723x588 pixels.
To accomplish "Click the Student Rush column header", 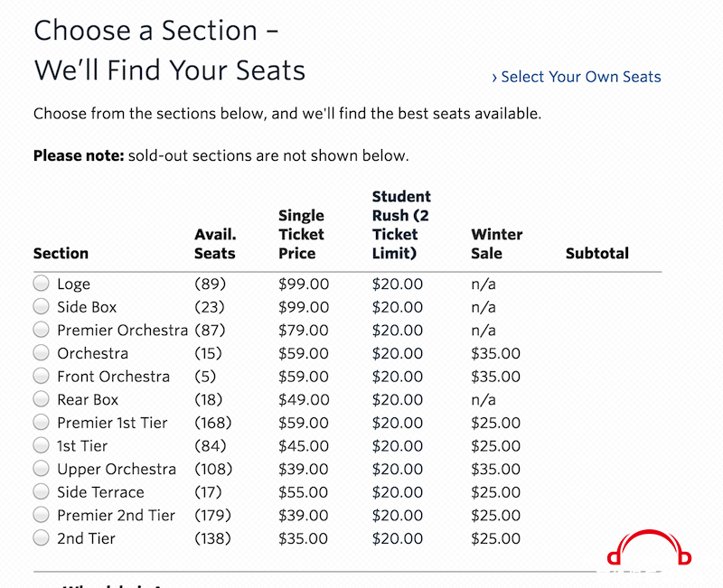I will [401, 225].
